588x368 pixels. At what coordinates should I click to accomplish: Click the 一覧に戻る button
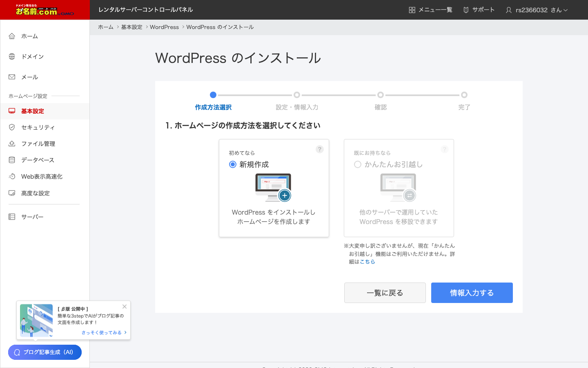385,293
